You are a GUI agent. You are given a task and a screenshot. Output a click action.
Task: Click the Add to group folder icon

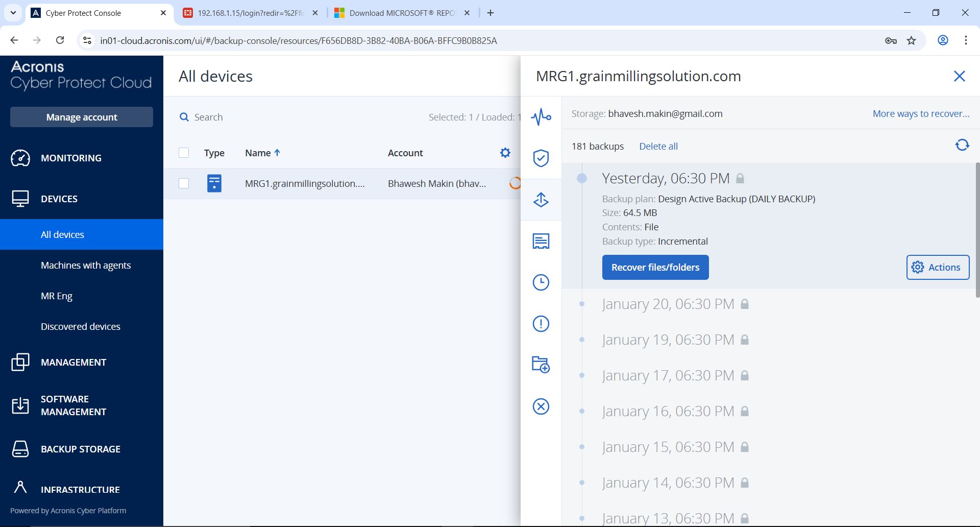[541, 365]
